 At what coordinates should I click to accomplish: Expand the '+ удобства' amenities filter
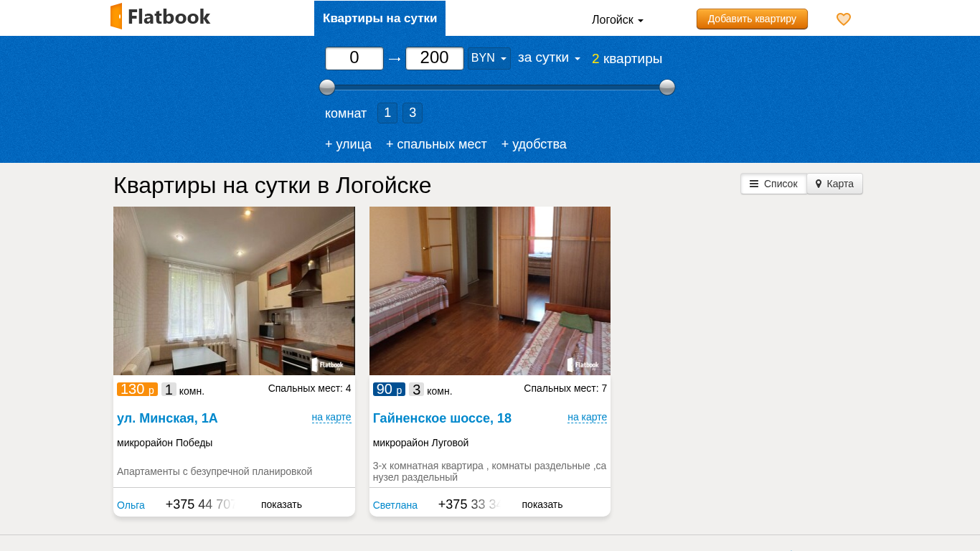[534, 144]
